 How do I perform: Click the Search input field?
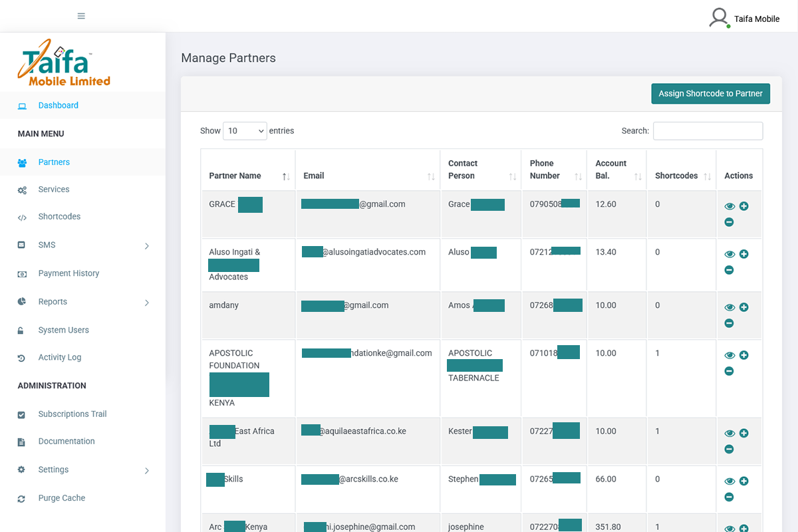point(708,131)
